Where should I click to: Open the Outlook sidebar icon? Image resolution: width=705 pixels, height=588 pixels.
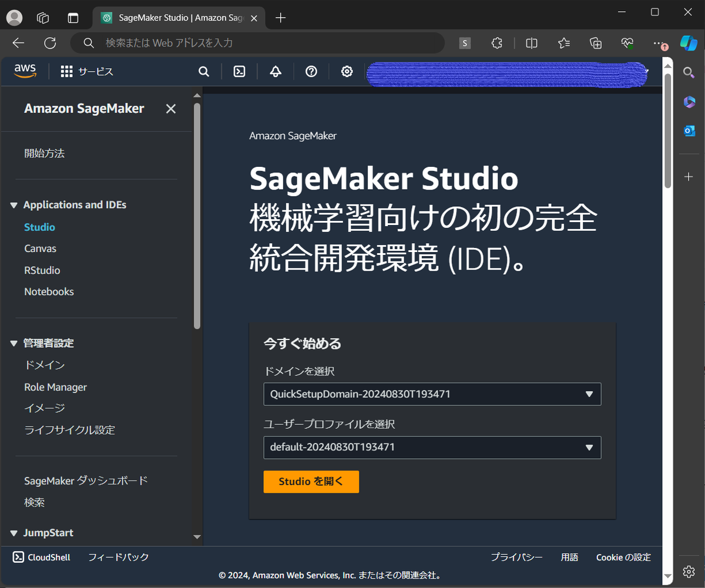click(689, 130)
